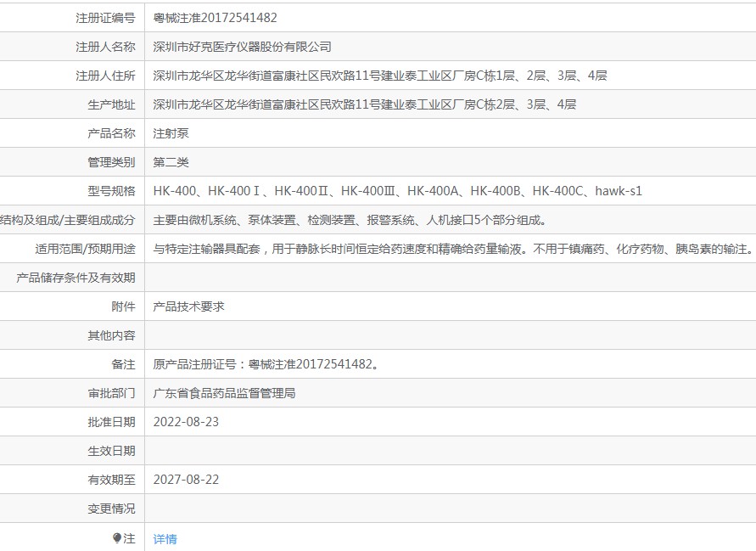Click the intended use text 与特定注输器具配套…
The height and width of the screenshot is (551, 756).
pos(453,249)
